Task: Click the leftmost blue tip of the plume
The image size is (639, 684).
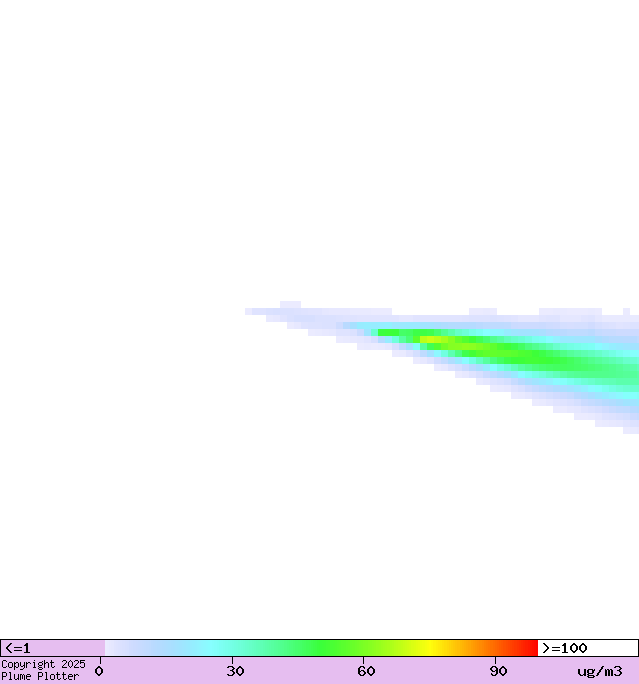Action: point(250,311)
